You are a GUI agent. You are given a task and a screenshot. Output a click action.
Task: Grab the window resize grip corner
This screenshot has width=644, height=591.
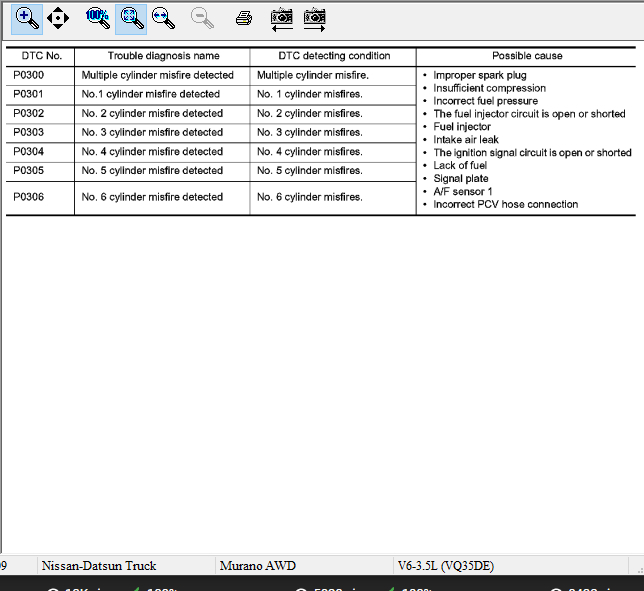click(640, 570)
